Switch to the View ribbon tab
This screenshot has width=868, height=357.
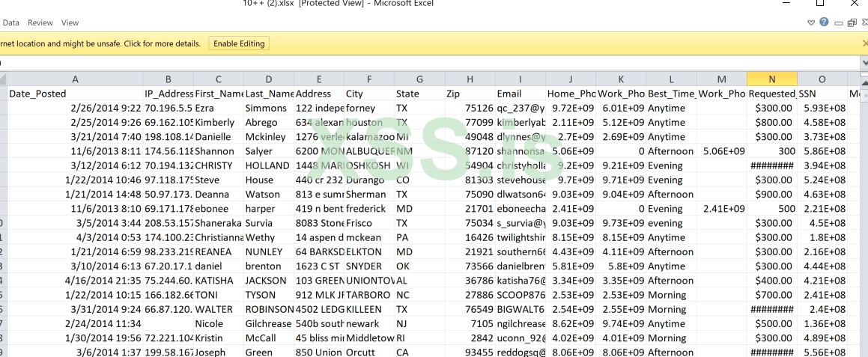click(x=70, y=22)
